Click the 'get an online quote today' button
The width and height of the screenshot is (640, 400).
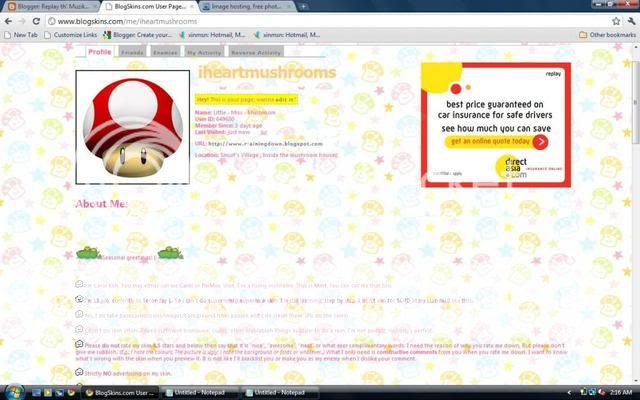[x=483, y=142]
